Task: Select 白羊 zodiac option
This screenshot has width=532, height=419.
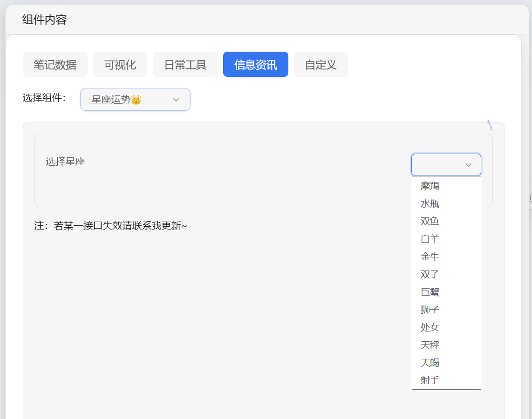Action: pyautogui.click(x=446, y=239)
